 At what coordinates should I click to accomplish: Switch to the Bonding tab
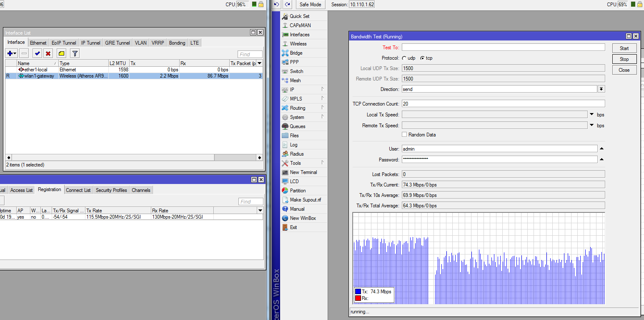(177, 43)
